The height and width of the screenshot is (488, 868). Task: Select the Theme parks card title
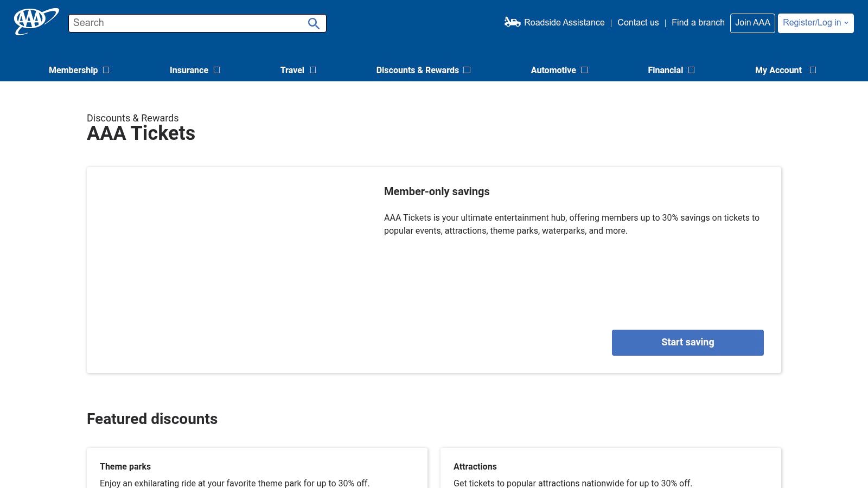click(x=125, y=466)
